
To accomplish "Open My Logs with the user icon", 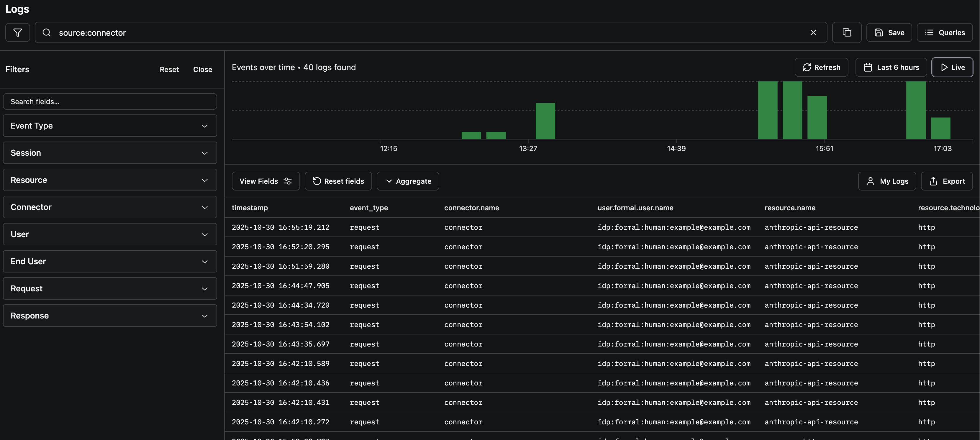I will [x=871, y=181].
